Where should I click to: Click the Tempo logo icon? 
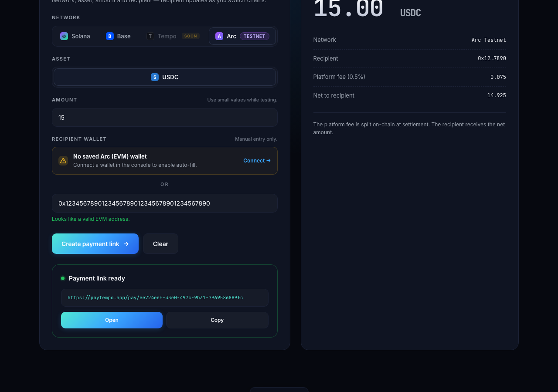coord(150,36)
